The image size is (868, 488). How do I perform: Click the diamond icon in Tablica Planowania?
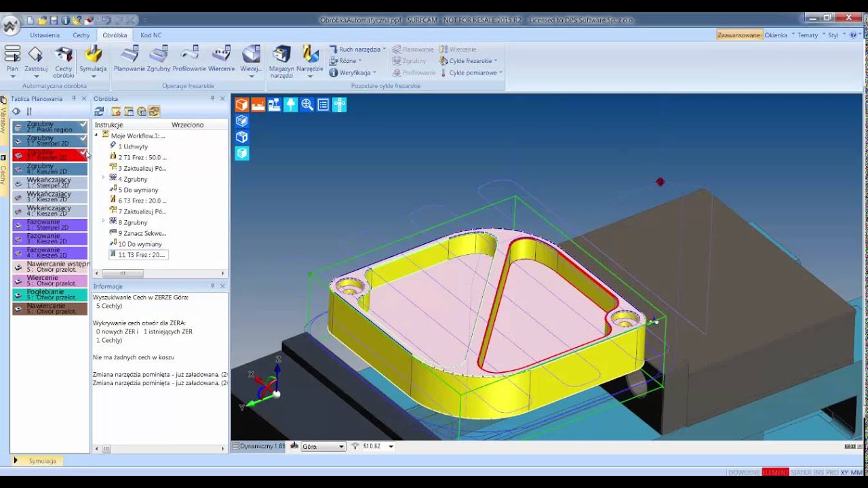coord(16,111)
